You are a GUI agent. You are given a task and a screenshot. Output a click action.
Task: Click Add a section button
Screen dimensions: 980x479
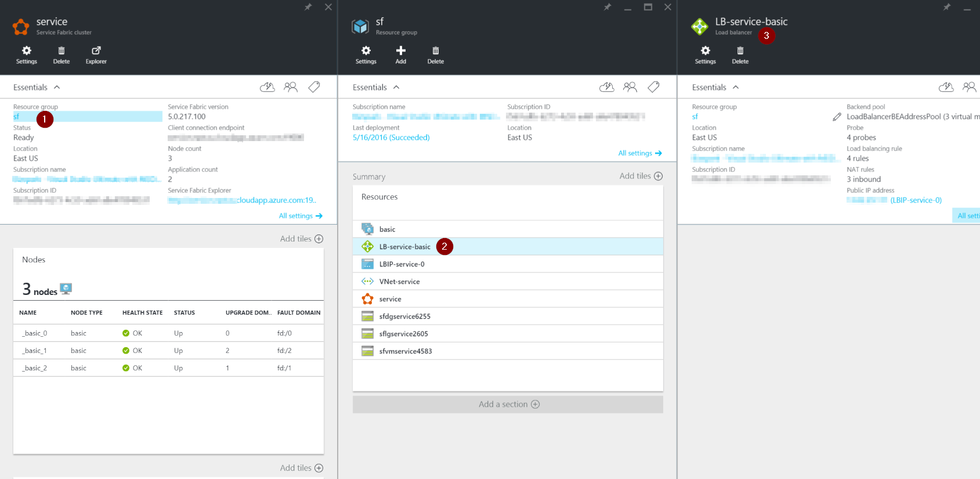click(x=508, y=404)
